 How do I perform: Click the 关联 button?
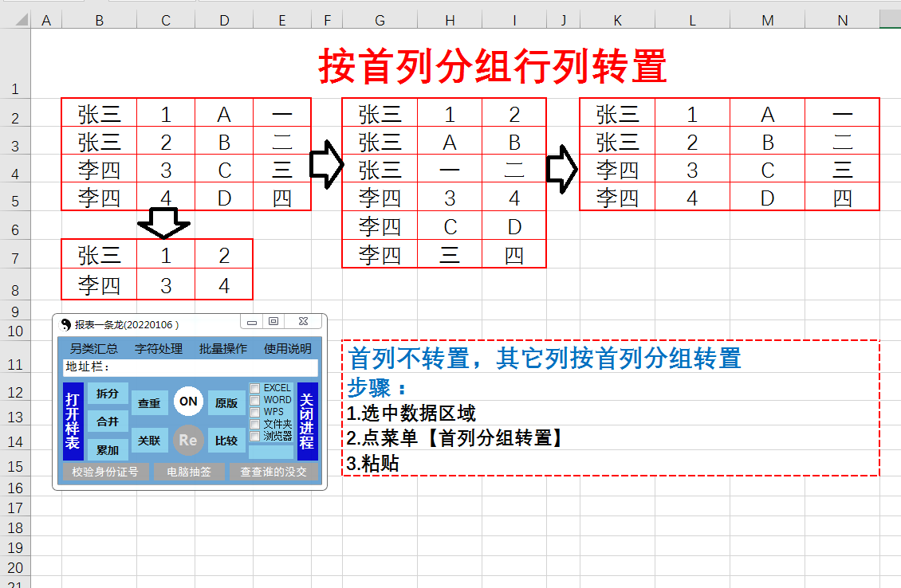pos(149,441)
